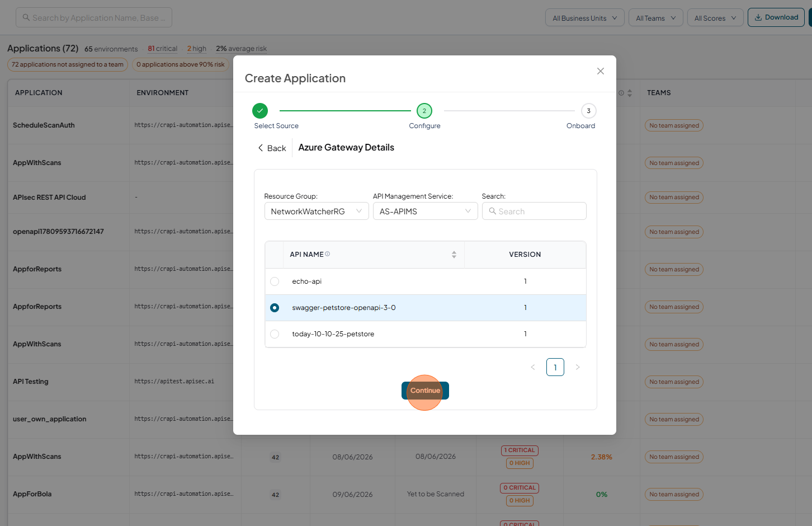Image resolution: width=812 pixels, height=526 pixels.
Task: Click the APPLICATION column header
Action: (39, 93)
